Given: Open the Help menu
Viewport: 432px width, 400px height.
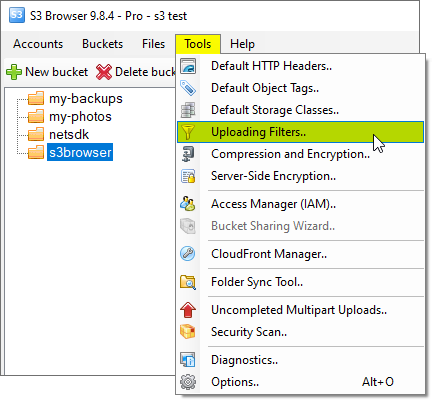Looking at the screenshot, I should pos(242,44).
